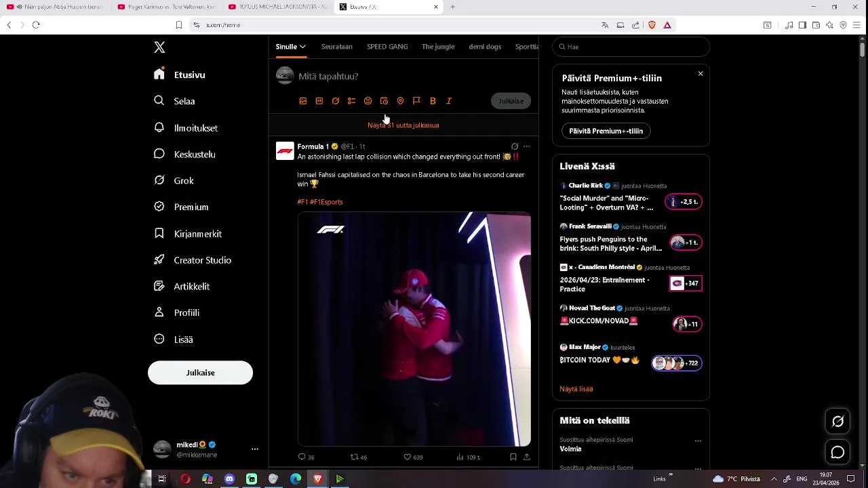Click the Brave Rewards triangle icon
868x488 pixels.
(667, 25)
